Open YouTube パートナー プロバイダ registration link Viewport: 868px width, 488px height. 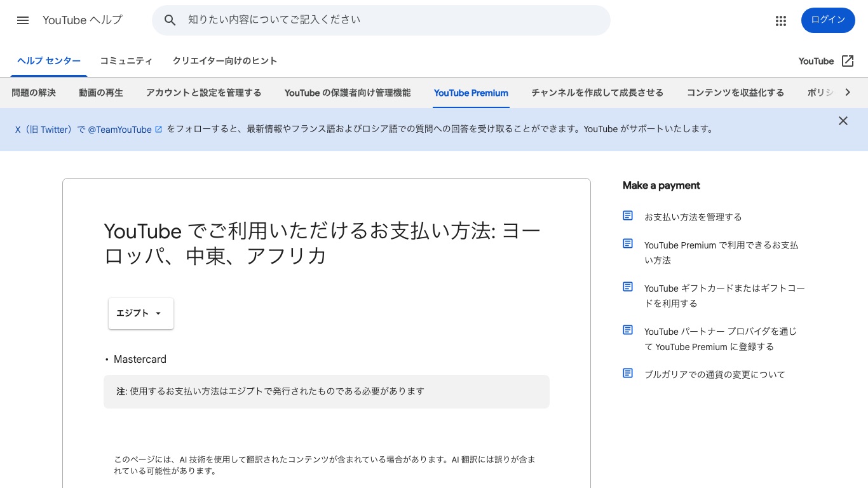721,339
